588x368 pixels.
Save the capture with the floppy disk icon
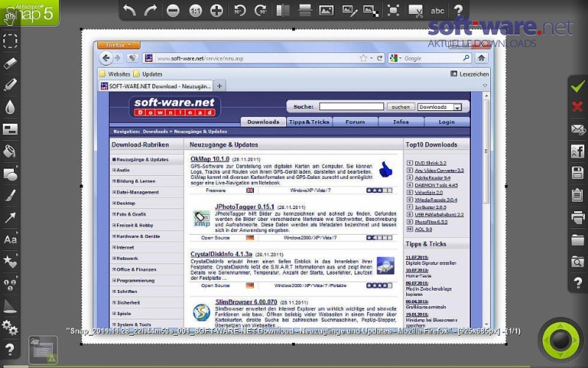tap(578, 173)
